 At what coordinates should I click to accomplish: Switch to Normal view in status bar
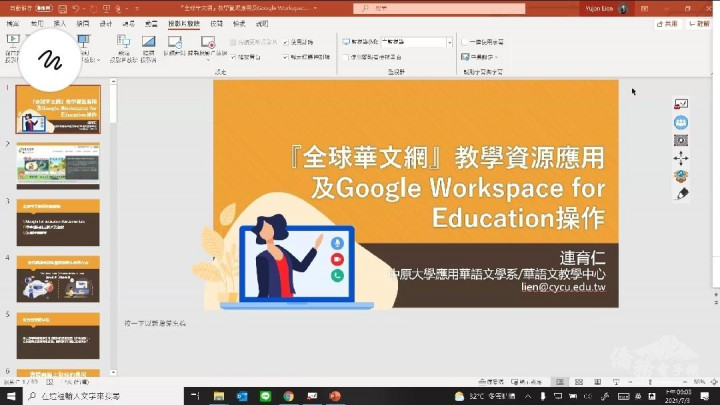coord(560,382)
